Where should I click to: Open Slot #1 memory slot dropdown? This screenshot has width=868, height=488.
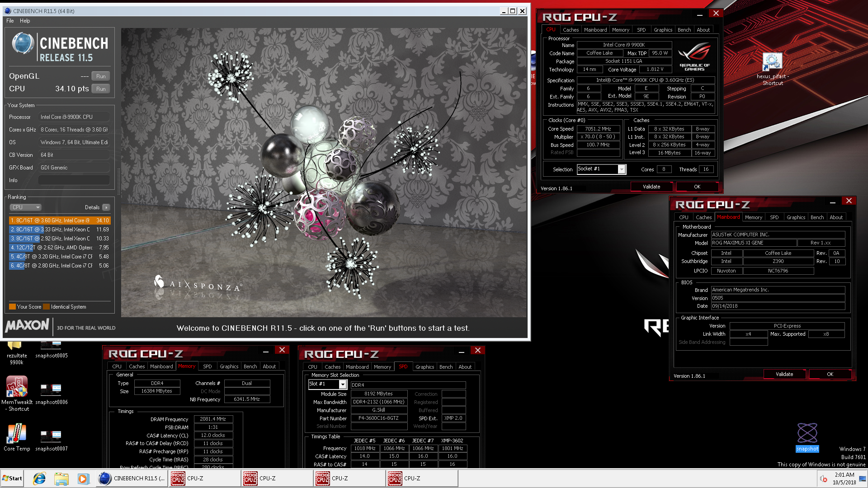point(343,385)
